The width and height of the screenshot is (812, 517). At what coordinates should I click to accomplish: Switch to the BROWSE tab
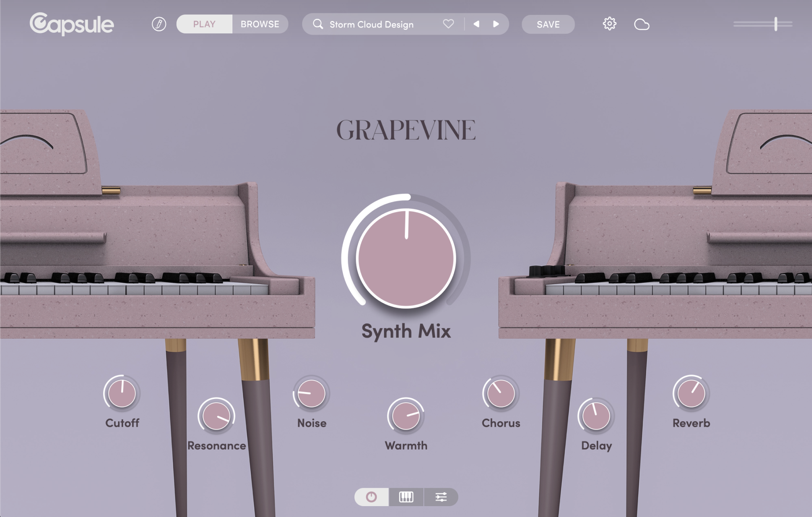click(x=260, y=24)
